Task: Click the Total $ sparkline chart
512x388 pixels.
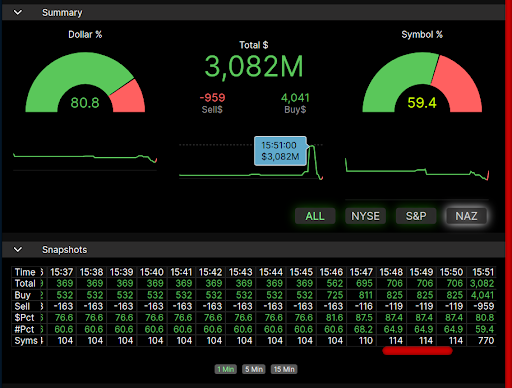Action: (251, 162)
